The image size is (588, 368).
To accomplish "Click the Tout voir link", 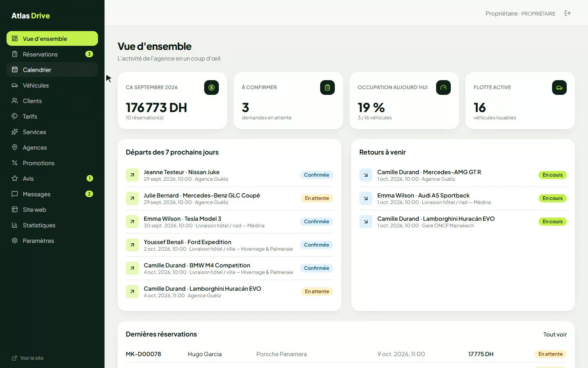I will [x=555, y=334].
